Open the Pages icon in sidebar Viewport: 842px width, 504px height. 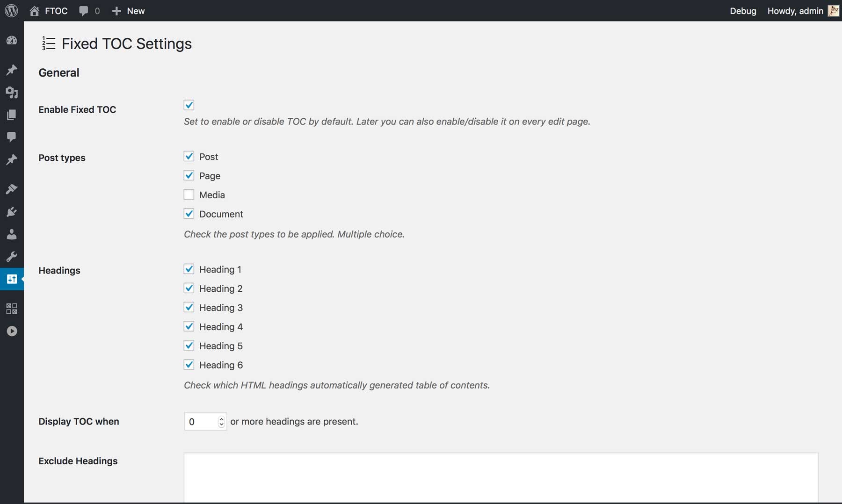pyautogui.click(x=12, y=115)
